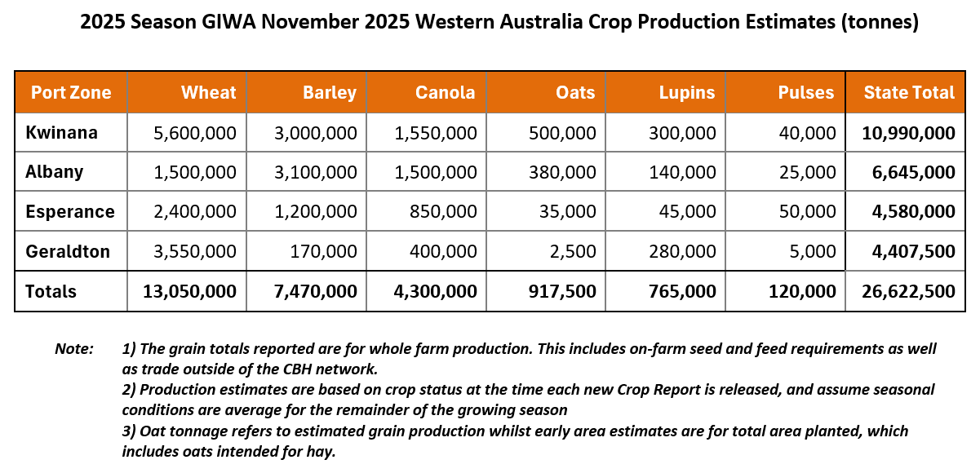Click the Pulses column header

[x=806, y=92]
